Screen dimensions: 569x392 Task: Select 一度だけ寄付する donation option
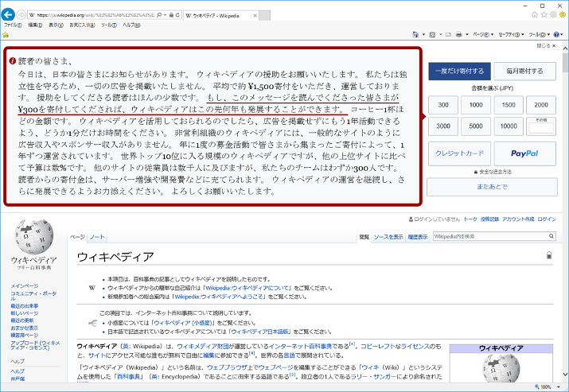pyautogui.click(x=459, y=71)
